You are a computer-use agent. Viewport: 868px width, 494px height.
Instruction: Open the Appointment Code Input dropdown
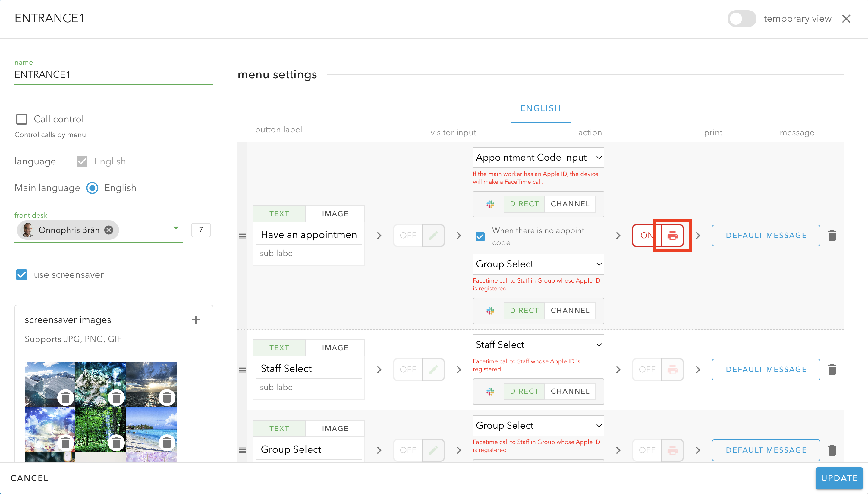click(538, 158)
